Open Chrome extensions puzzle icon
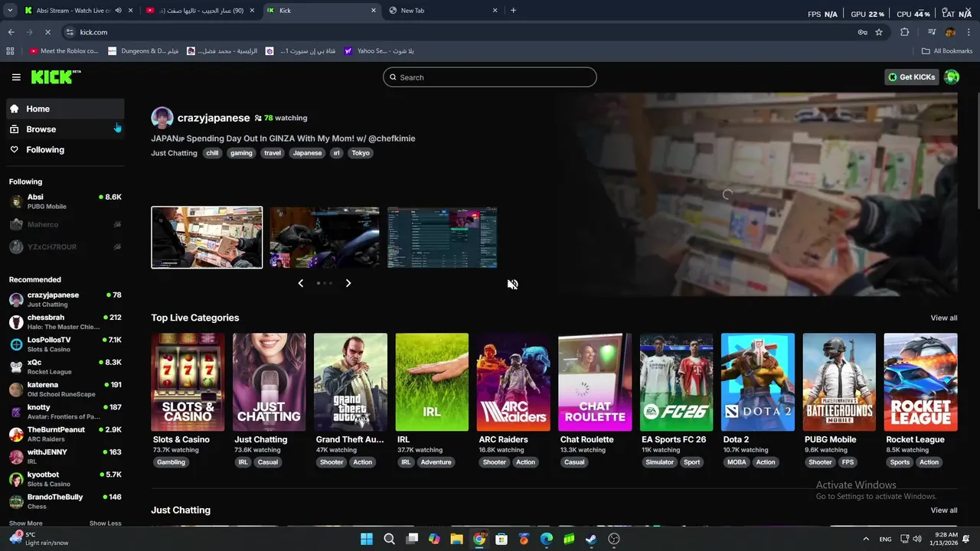Viewport: 980px width, 551px height. tap(905, 32)
